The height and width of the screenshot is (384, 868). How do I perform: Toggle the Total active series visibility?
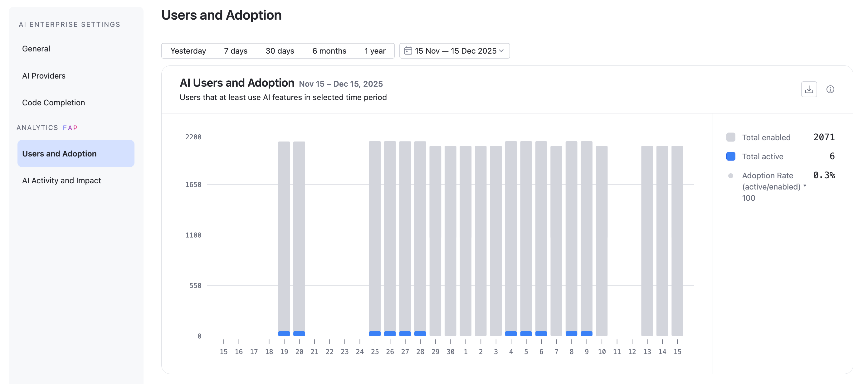coord(762,156)
